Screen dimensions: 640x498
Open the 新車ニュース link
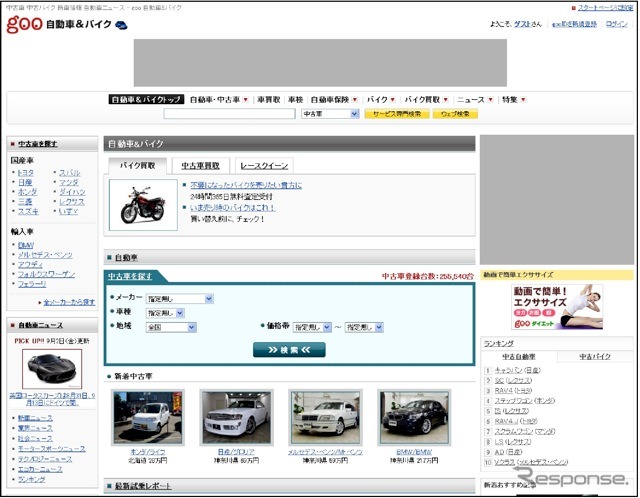pyautogui.click(x=35, y=418)
